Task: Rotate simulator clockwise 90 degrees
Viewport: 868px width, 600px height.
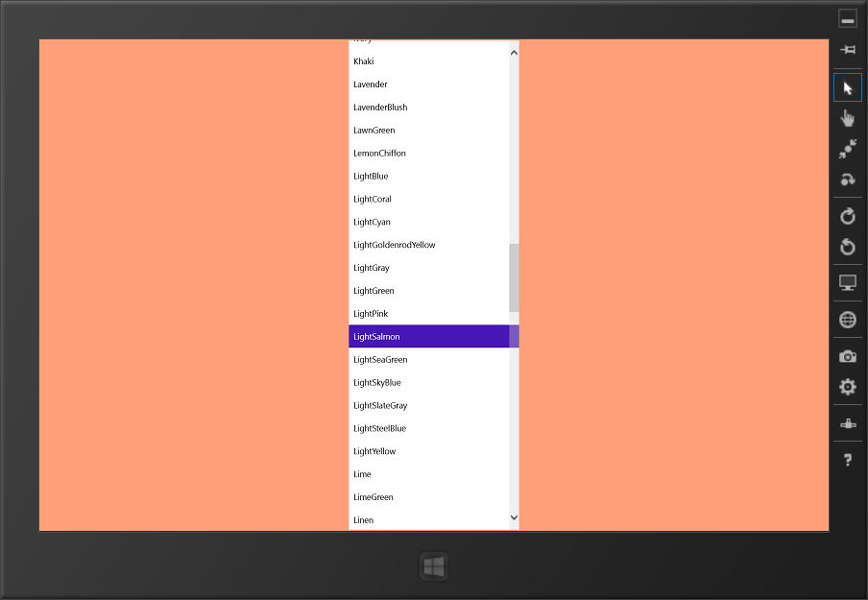Action: (x=848, y=216)
